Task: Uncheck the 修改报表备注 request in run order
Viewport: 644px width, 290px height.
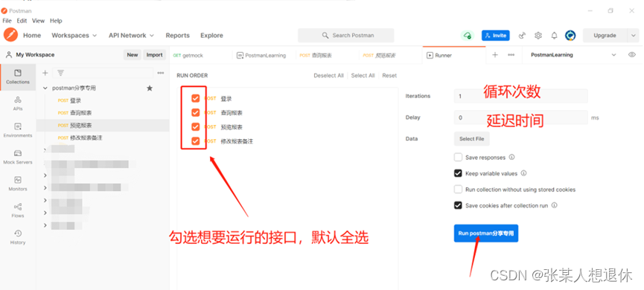Action: [x=196, y=141]
